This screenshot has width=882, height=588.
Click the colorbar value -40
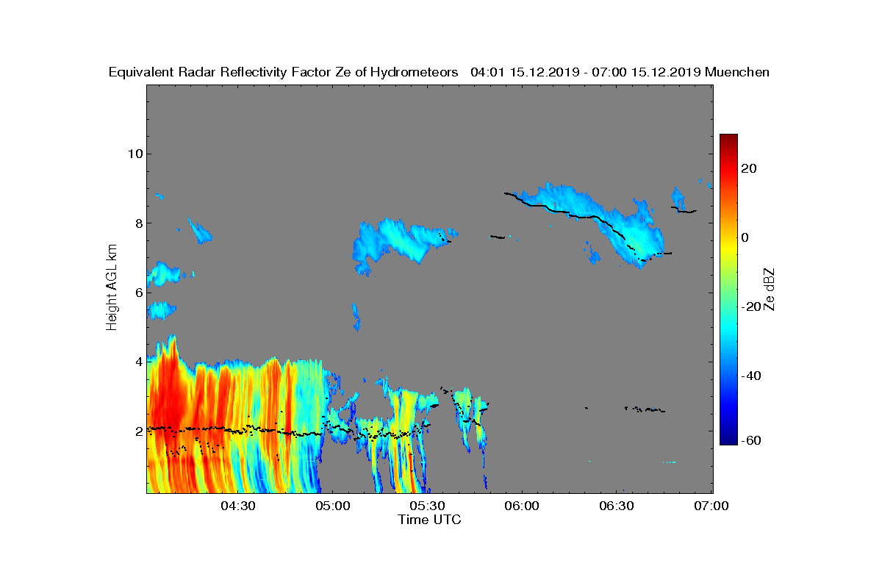click(x=752, y=376)
